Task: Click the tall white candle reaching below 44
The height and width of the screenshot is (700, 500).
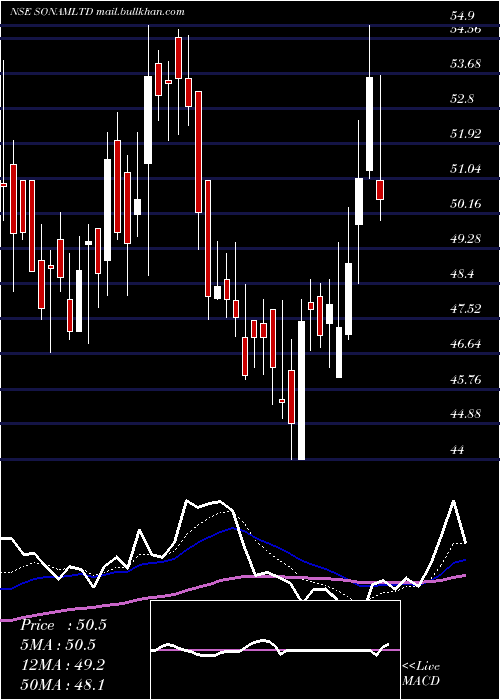Action: coord(302,390)
